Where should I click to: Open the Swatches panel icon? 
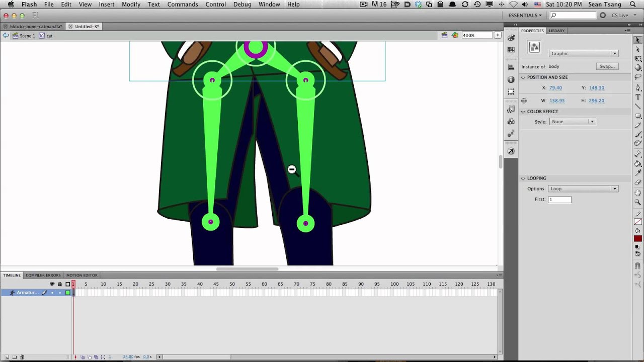click(511, 50)
